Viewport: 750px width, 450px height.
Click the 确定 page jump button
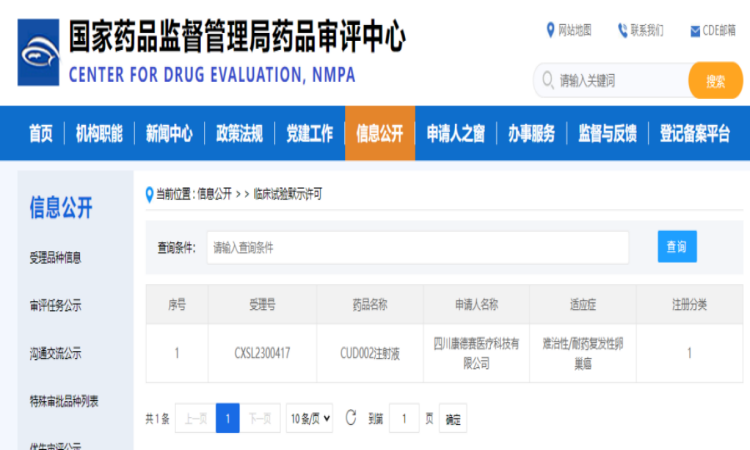coord(453,419)
